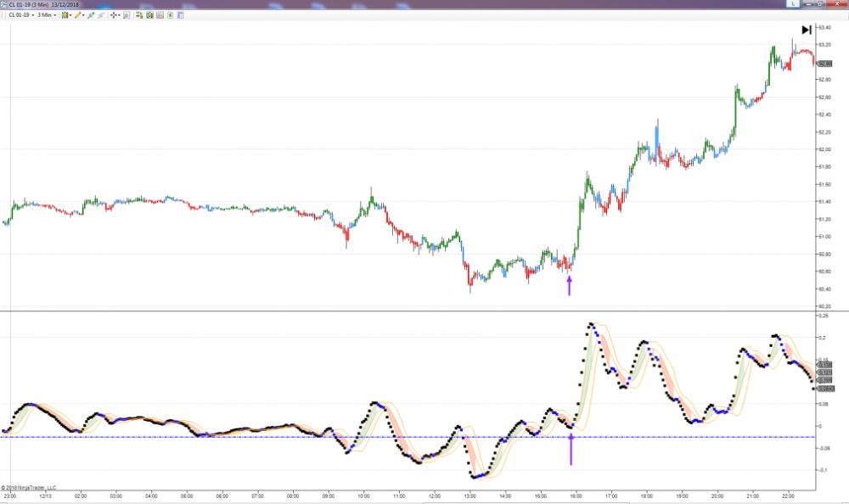Click the candlestick chart style icon
The height and width of the screenshot is (504, 849).
(x=64, y=15)
